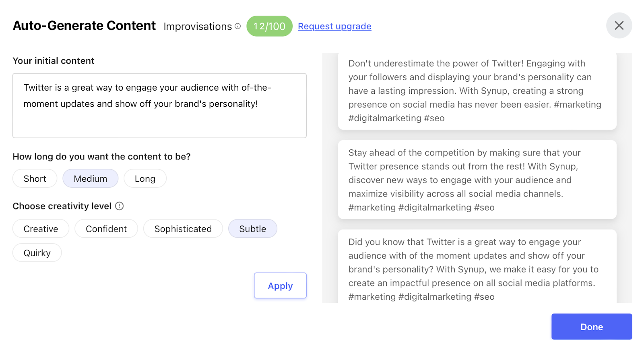Image resolution: width=644 pixels, height=350 pixels.
Task: Select the Confident creativity option
Action: (106, 229)
